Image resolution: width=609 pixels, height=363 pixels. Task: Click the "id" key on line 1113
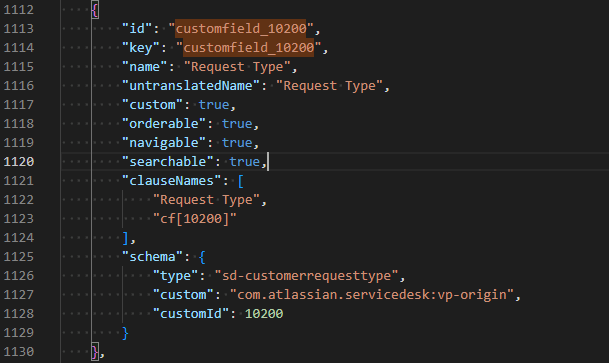[x=137, y=28]
